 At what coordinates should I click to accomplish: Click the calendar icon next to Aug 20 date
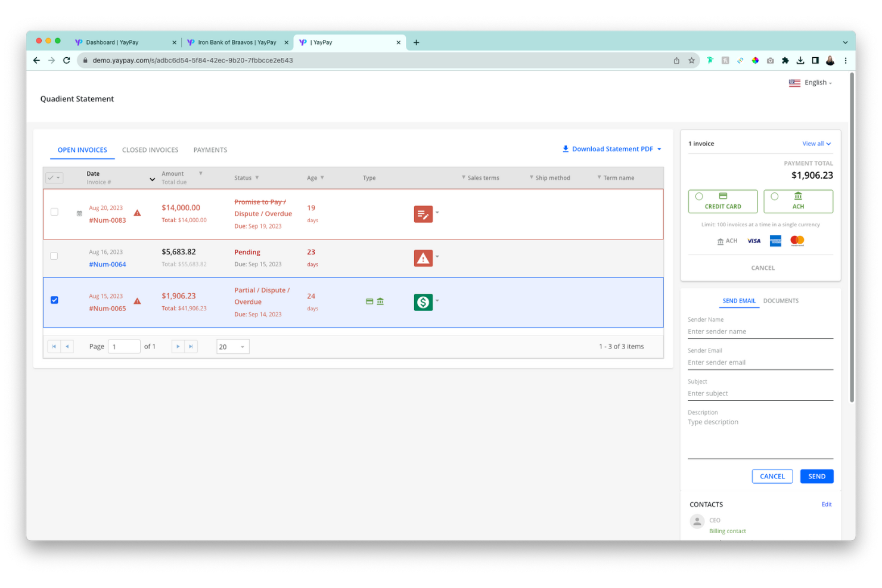coord(79,213)
